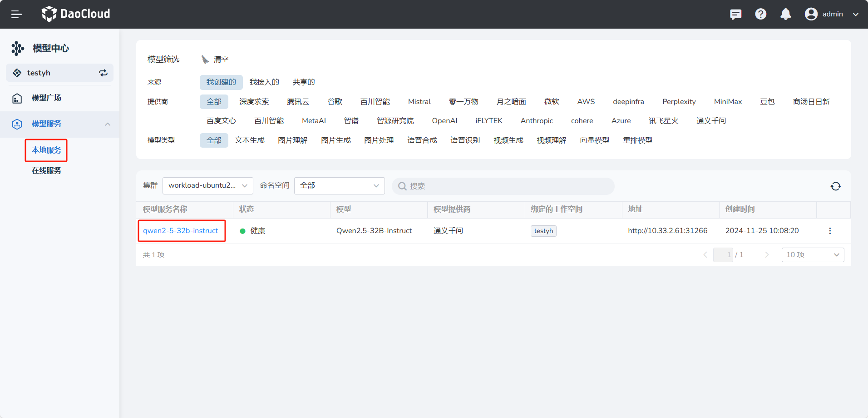Go to previous page arrow
The height and width of the screenshot is (418, 868).
click(x=705, y=255)
